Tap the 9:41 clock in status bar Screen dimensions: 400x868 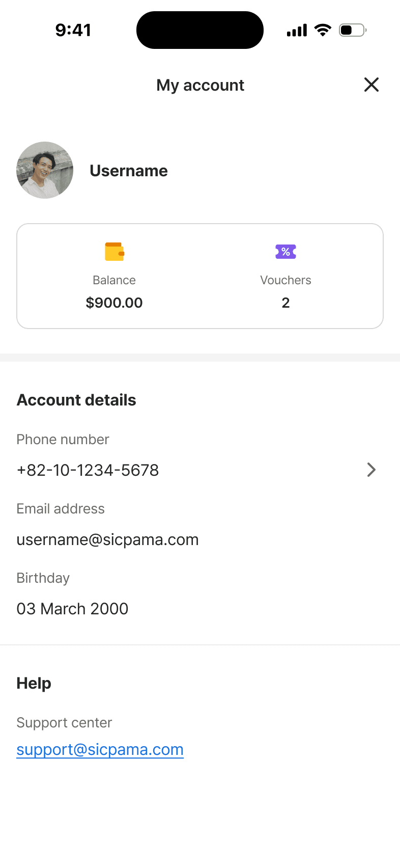(73, 30)
